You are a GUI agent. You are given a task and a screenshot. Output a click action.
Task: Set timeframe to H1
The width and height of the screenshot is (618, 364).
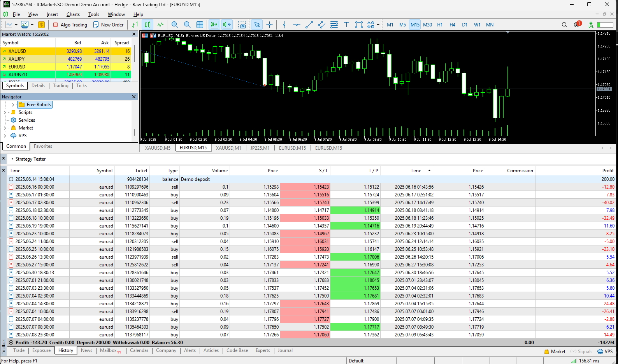[440, 24]
